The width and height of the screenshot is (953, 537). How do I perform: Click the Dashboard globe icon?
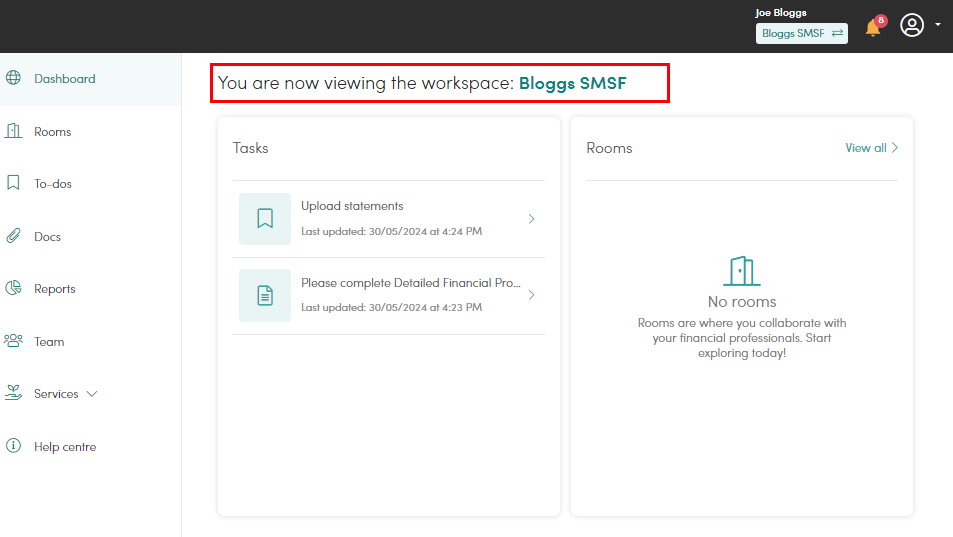[13, 78]
